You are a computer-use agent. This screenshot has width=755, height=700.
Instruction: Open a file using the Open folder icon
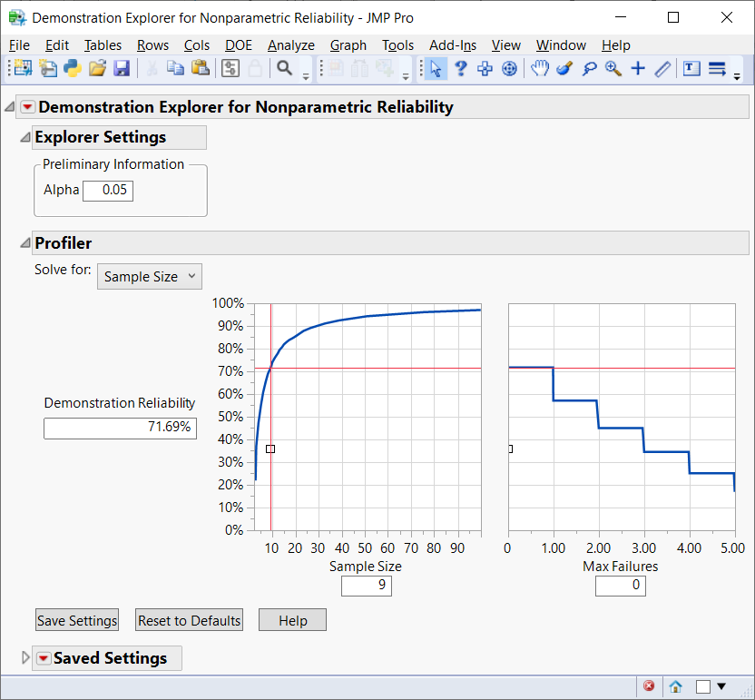tap(95, 68)
